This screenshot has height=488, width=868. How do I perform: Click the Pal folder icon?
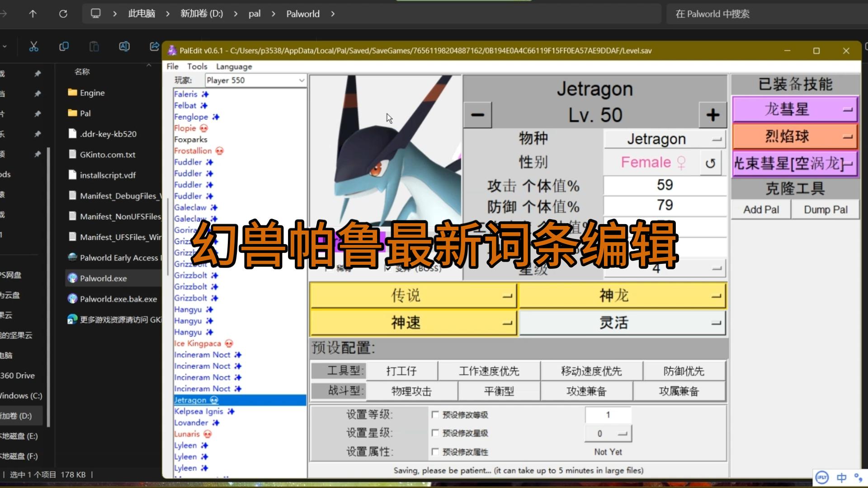pos(72,113)
